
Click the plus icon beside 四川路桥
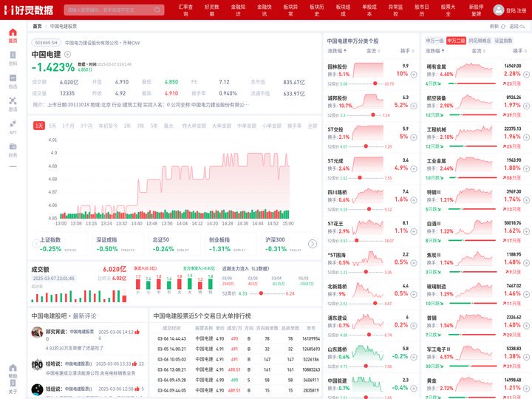pyautogui.click(x=414, y=200)
